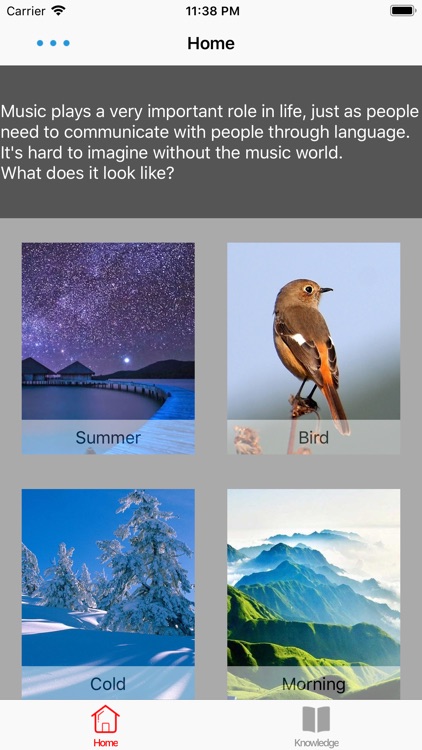Tap the Wi-Fi signal icon
The width and height of the screenshot is (422, 750).
pyautogui.click(x=59, y=11)
